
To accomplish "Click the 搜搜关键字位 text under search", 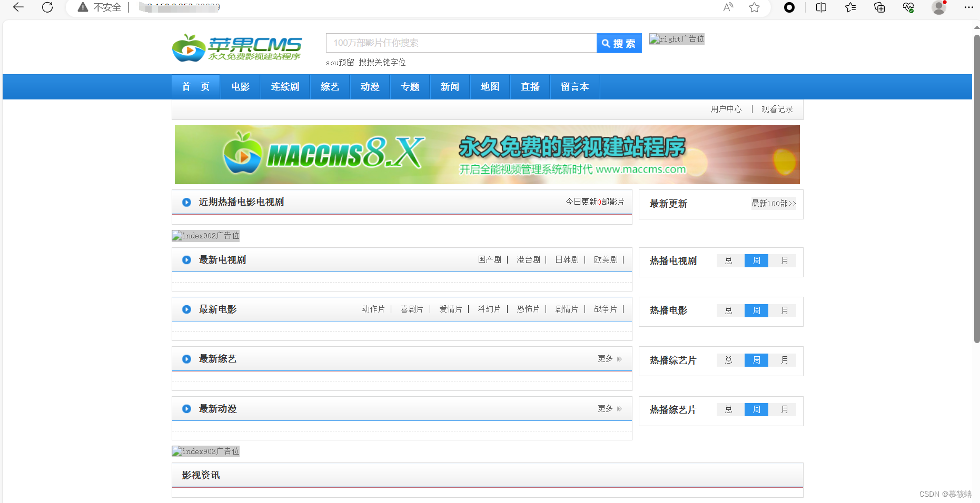I will [382, 63].
